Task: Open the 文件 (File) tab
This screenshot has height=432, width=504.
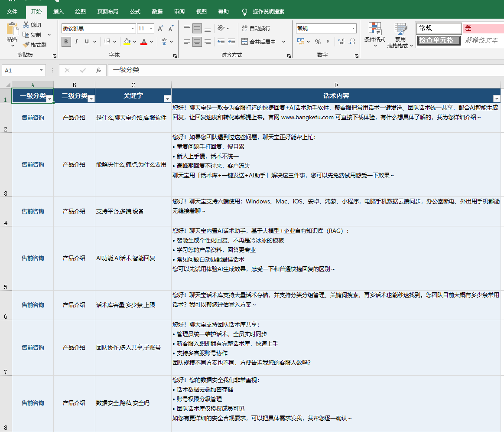Action: [12, 12]
